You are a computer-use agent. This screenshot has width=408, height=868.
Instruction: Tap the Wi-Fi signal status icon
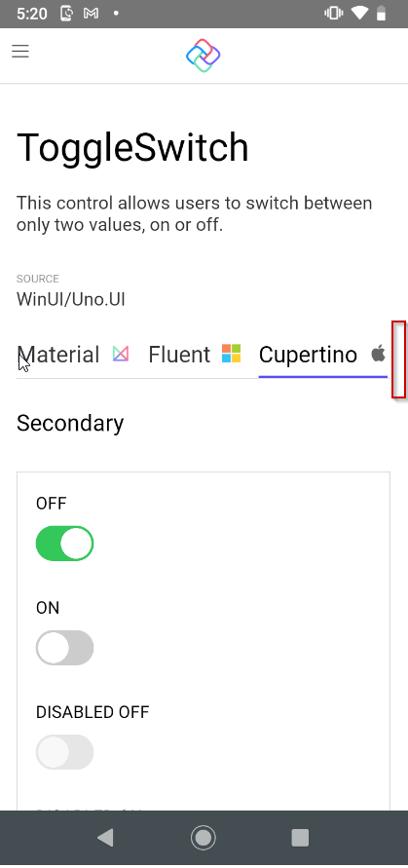(x=359, y=14)
